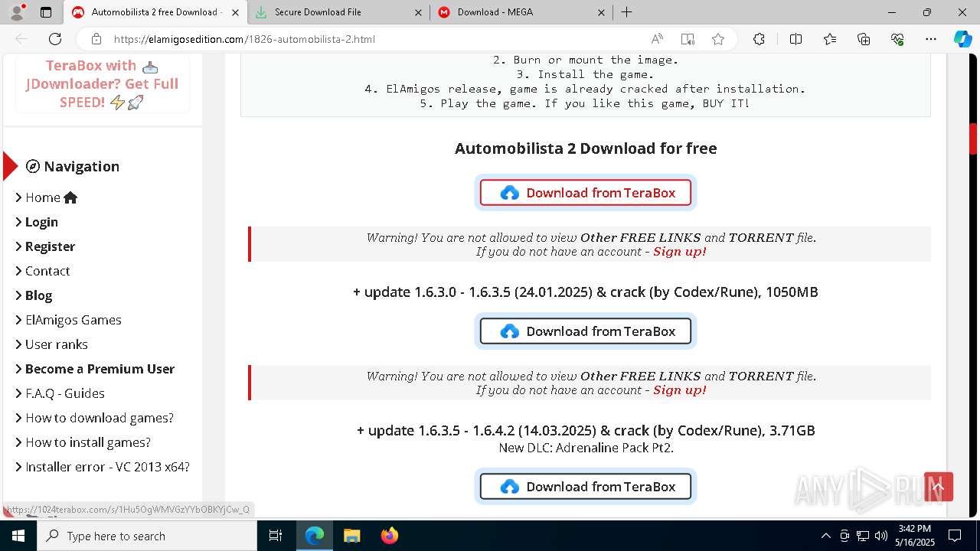Open Browser essentials heart icon
980x551 pixels.
pyautogui.click(x=897, y=39)
